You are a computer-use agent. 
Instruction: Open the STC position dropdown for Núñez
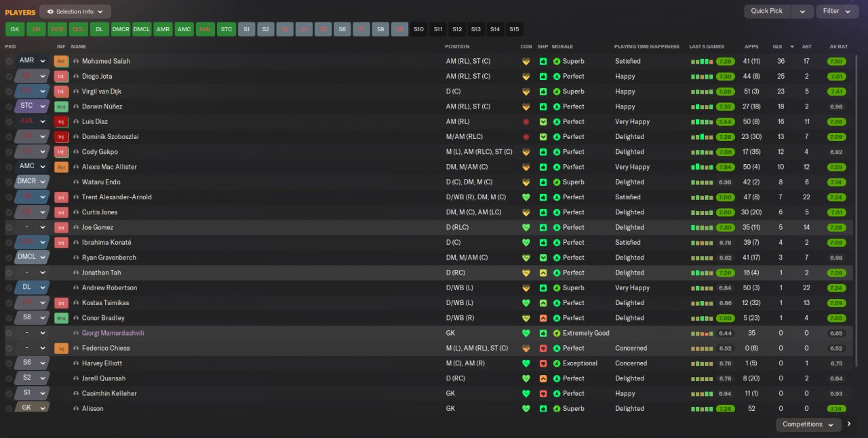[32, 106]
